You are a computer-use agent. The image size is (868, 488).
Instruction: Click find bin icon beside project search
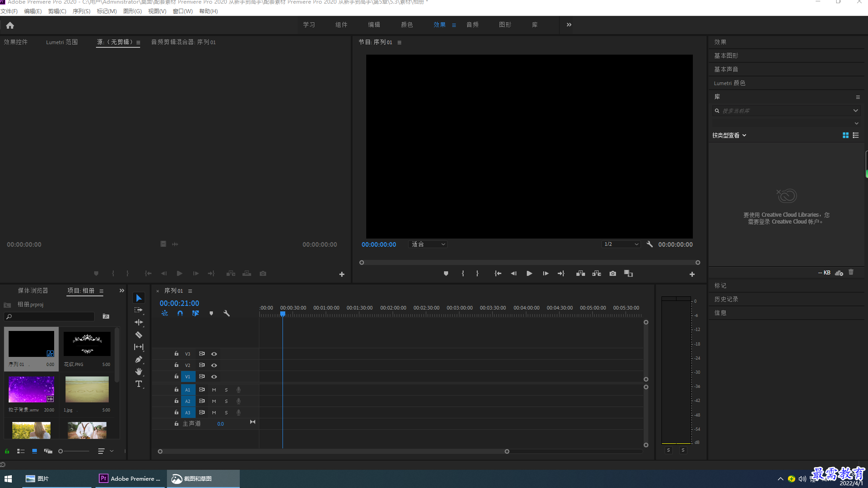106,316
